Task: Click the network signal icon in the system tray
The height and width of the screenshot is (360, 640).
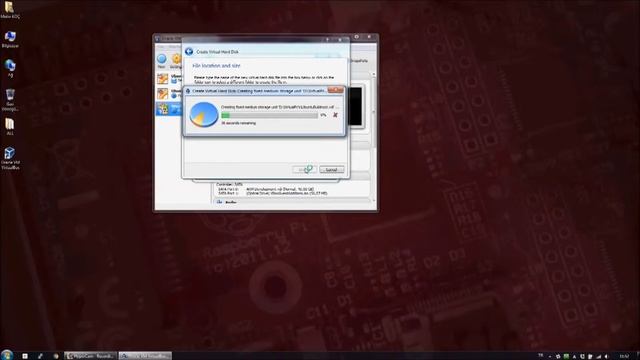Action: coord(598,356)
